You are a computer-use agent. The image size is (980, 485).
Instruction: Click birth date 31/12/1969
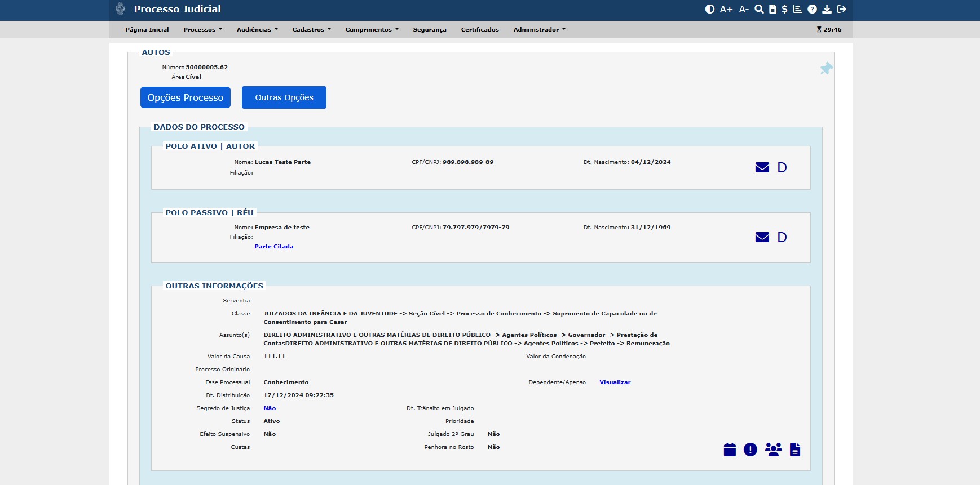651,227
